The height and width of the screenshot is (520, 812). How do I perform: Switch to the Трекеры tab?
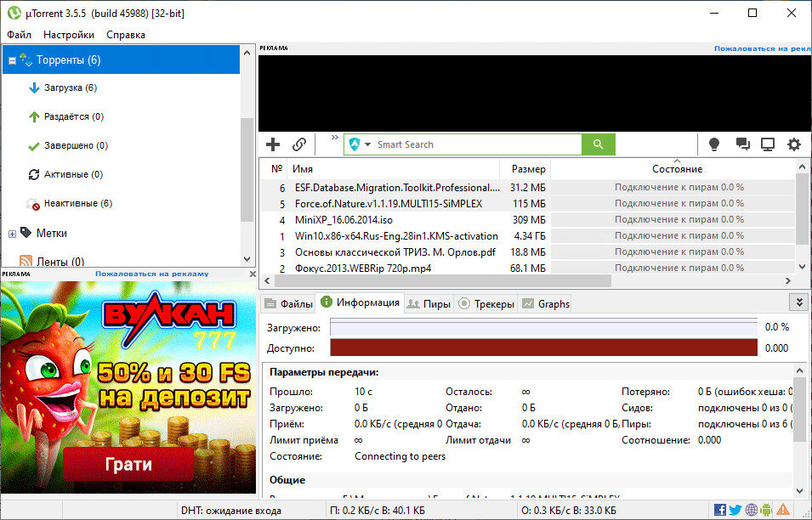click(x=487, y=303)
